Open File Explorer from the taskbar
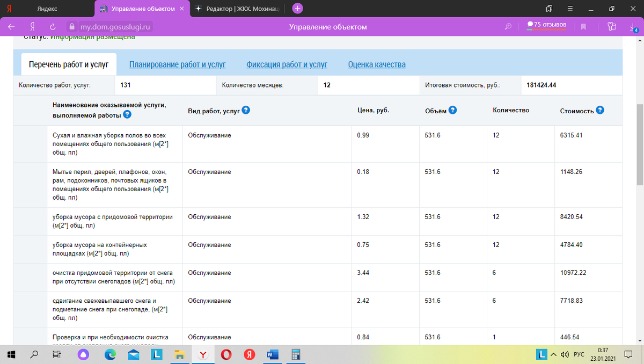644x364 pixels. pos(180,354)
